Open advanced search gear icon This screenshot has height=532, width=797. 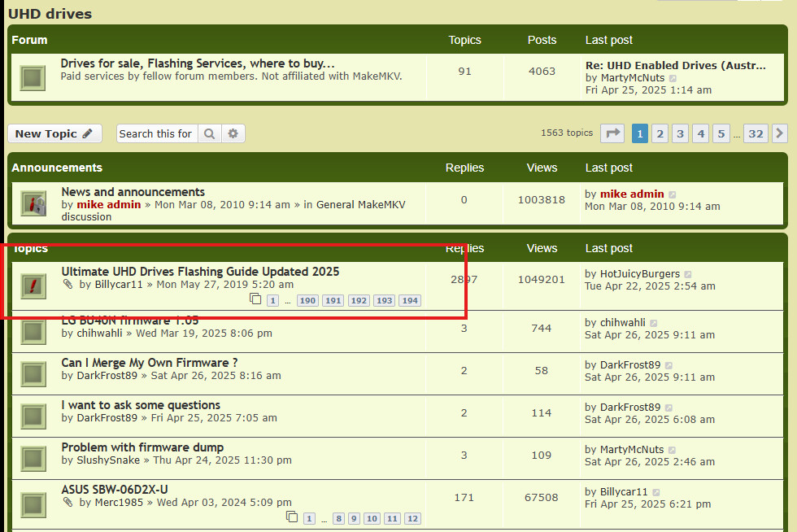pos(233,133)
